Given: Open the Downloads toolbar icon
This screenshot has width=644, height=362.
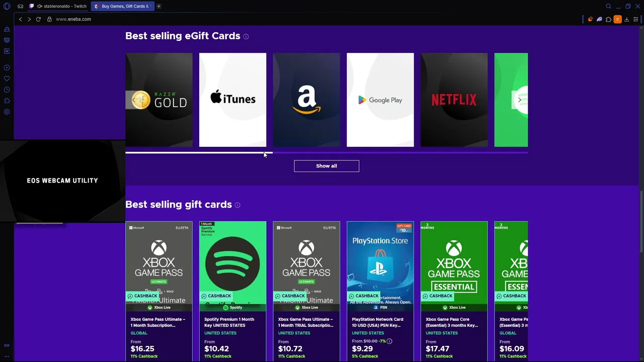Looking at the screenshot, I should [626, 19].
